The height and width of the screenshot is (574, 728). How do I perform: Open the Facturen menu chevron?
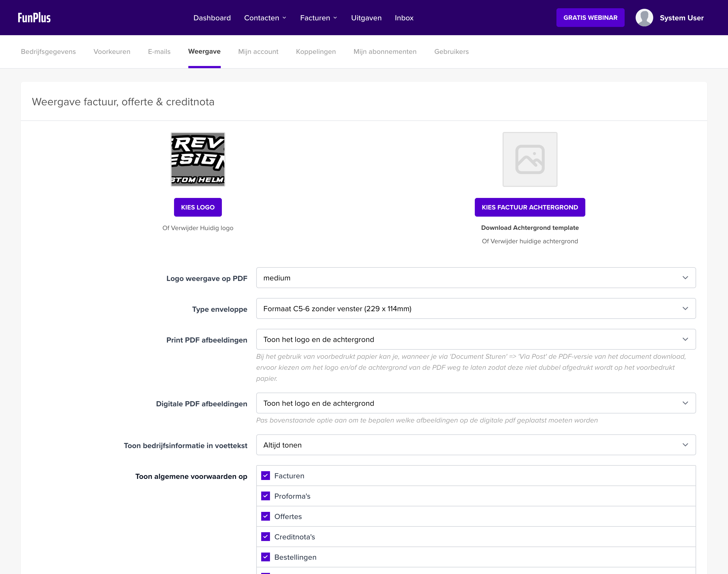pyautogui.click(x=335, y=18)
